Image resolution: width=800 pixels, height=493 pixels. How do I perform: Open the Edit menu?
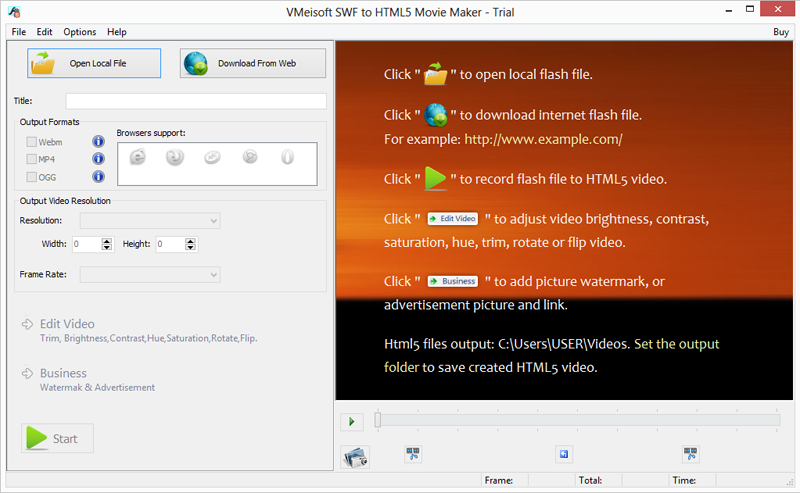click(x=44, y=32)
